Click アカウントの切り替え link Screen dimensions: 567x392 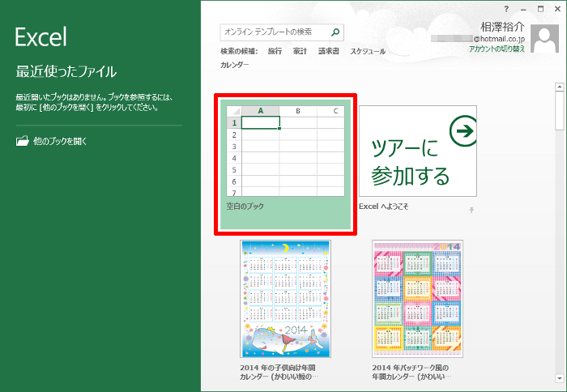pyautogui.click(x=497, y=49)
